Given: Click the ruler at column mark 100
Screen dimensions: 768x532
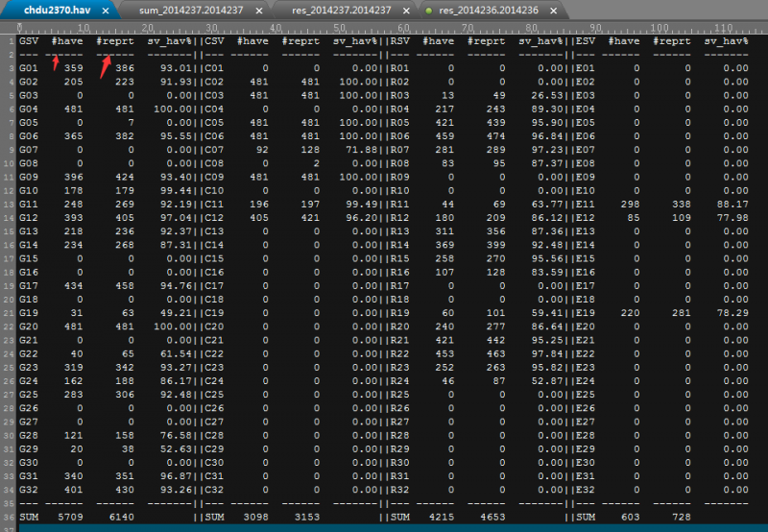Looking at the screenshot, I should 659,28.
